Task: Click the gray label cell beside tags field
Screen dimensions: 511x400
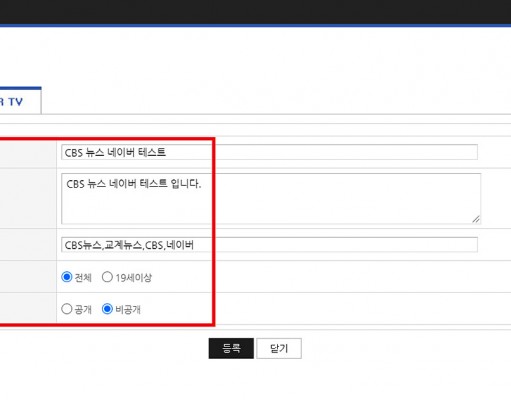Action: [28, 245]
